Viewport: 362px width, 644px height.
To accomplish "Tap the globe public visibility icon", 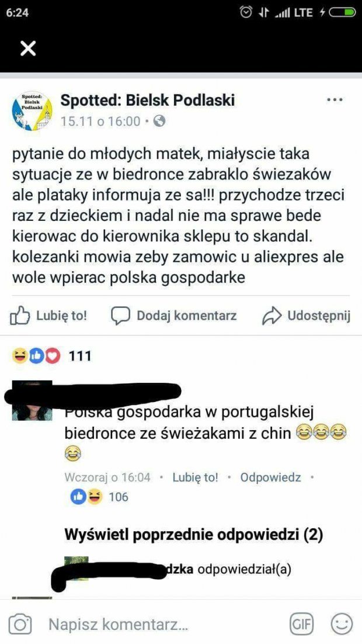I will (x=159, y=121).
